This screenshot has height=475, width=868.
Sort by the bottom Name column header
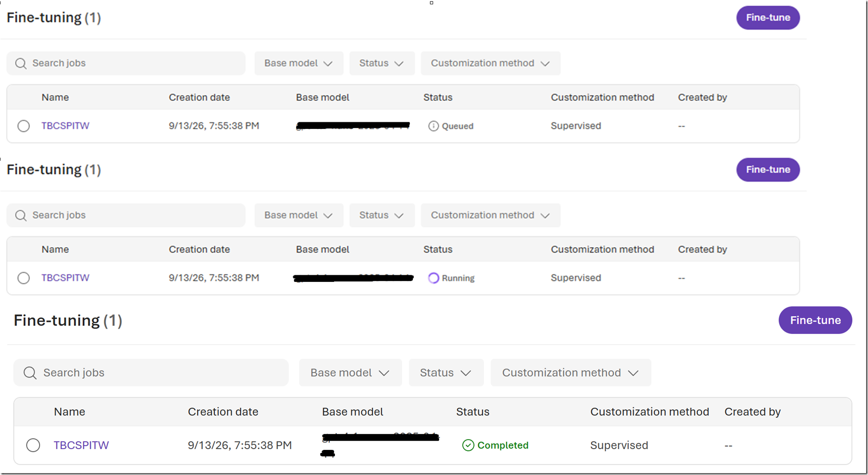tap(69, 412)
